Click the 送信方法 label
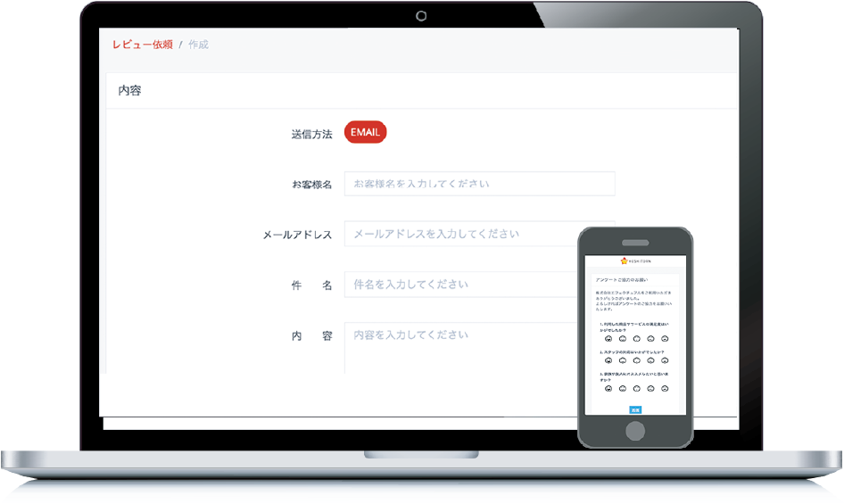Image resolution: width=844 pixels, height=504 pixels. (311, 134)
